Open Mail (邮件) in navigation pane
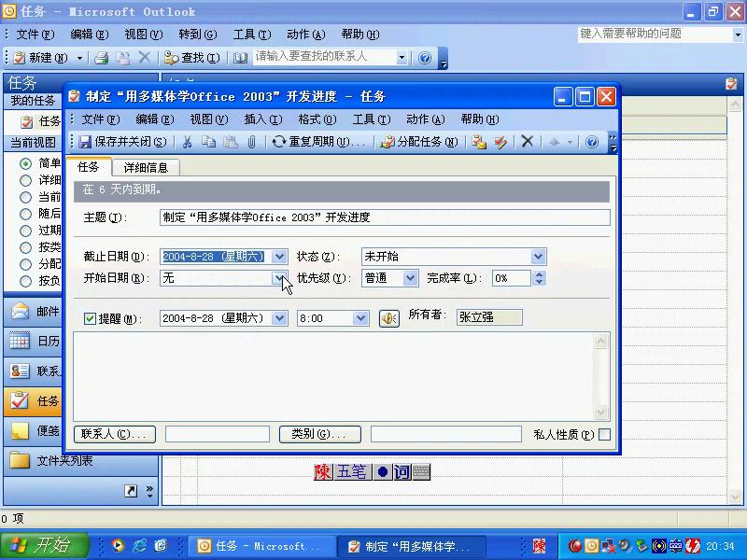 pos(33,312)
